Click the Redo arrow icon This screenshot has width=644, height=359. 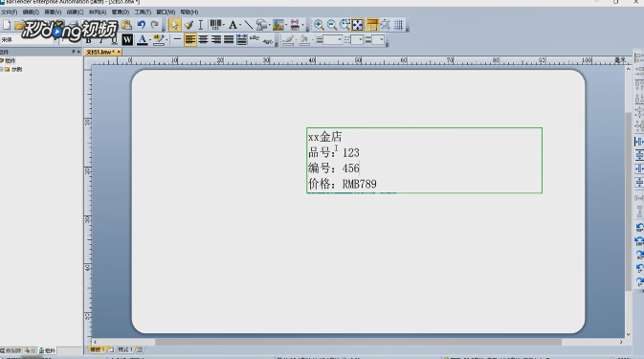[x=154, y=25]
